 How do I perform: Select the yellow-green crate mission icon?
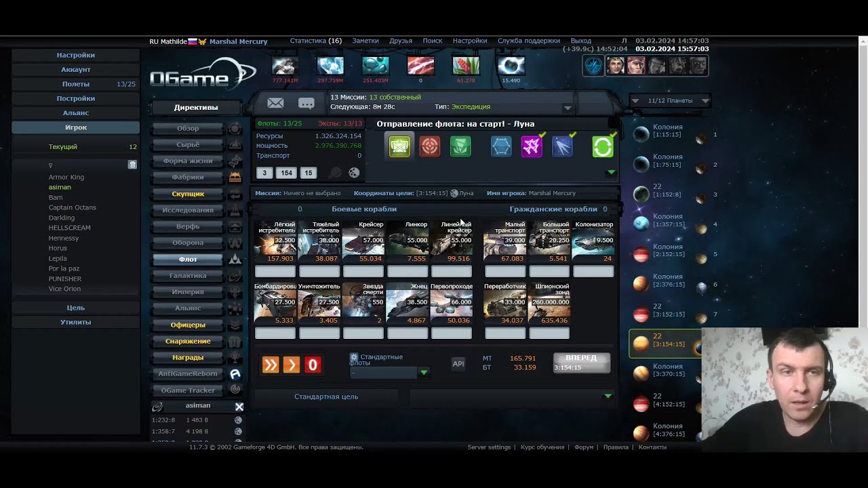tap(399, 146)
